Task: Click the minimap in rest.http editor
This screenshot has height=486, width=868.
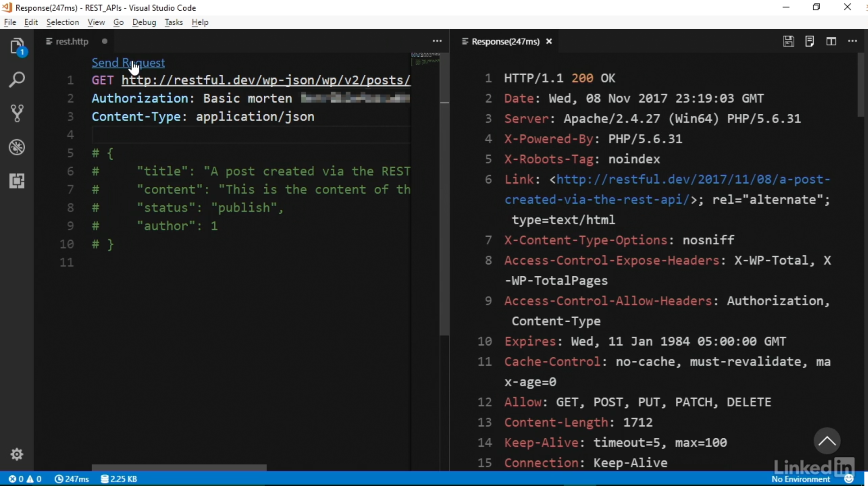Action: pyautogui.click(x=425, y=59)
